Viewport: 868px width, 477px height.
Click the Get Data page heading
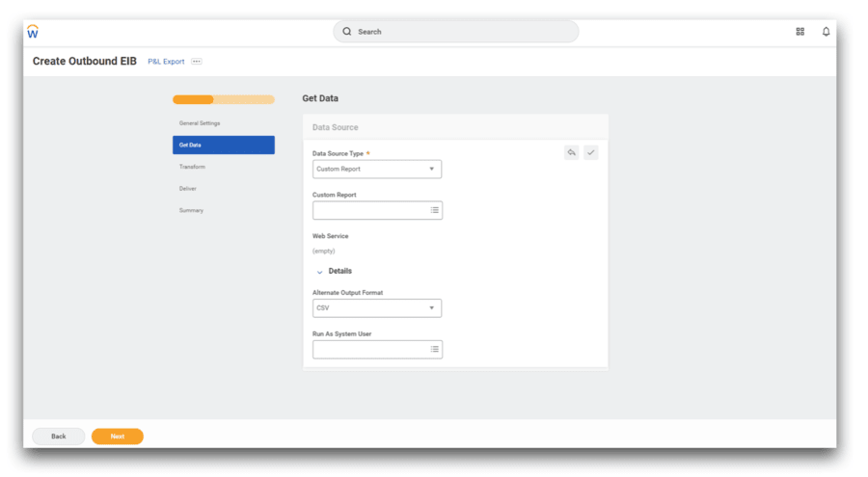tap(320, 98)
